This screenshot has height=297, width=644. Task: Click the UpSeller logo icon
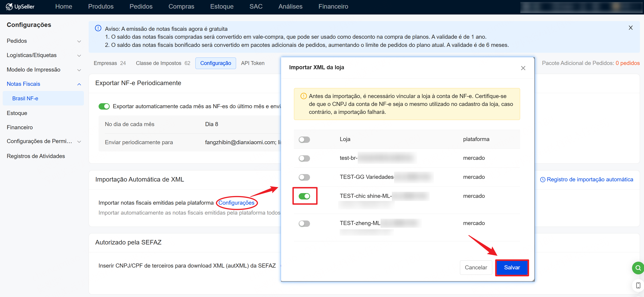[x=9, y=7]
